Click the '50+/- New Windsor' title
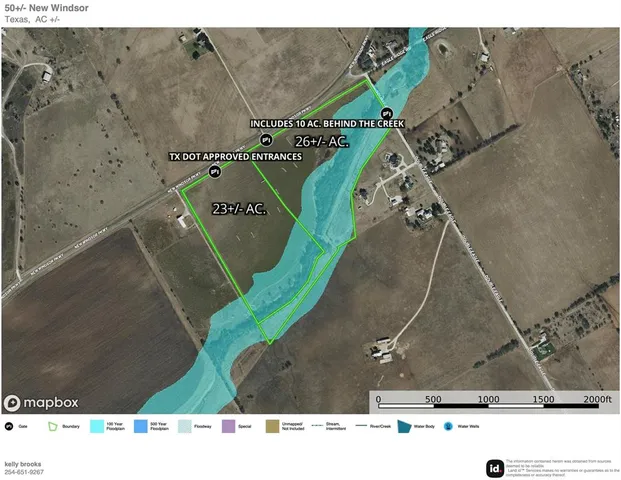 coord(47,8)
